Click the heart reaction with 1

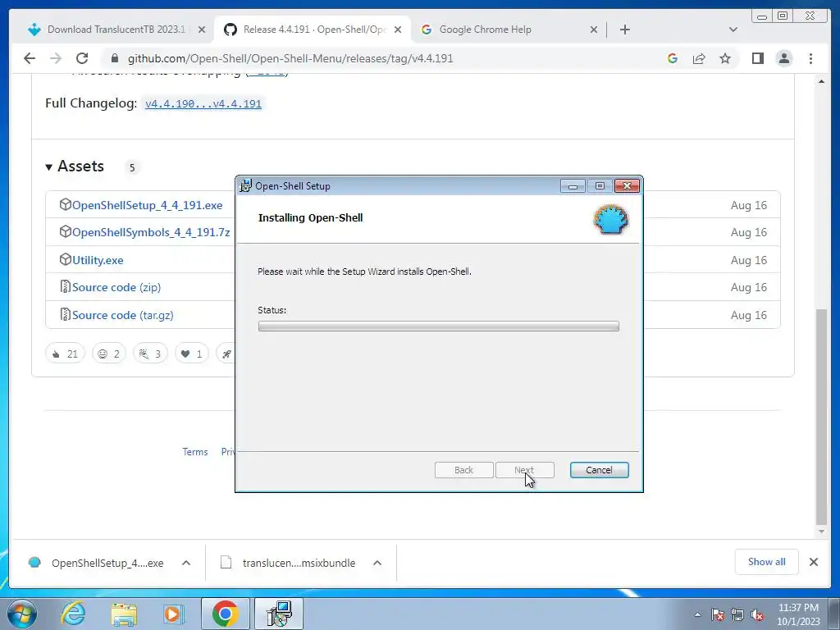pyautogui.click(x=191, y=354)
